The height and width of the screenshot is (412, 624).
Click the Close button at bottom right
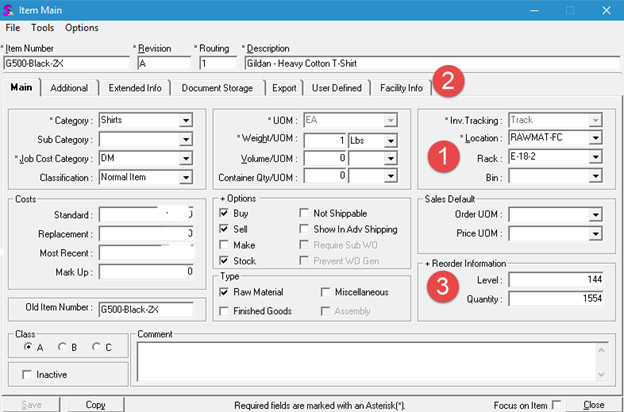coord(593,405)
